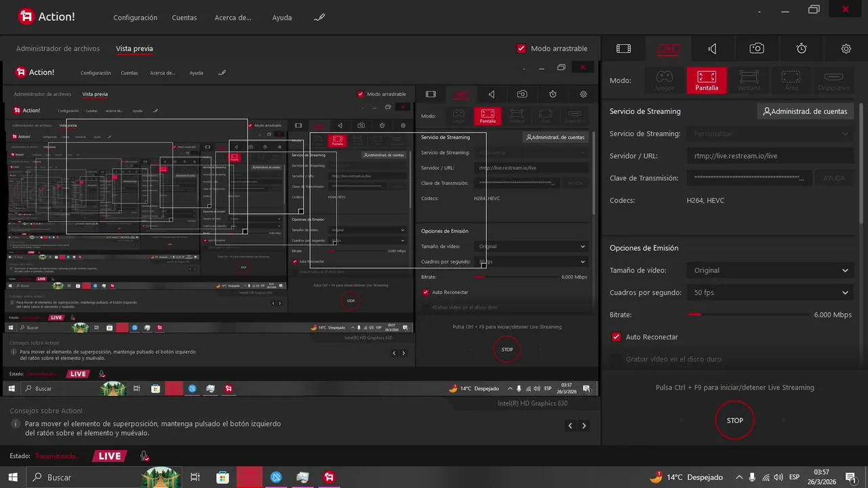Click the taskbar clock showing 03:57
Image resolution: width=868 pixels, height=488 pixels.
click(x=821, y=477)
